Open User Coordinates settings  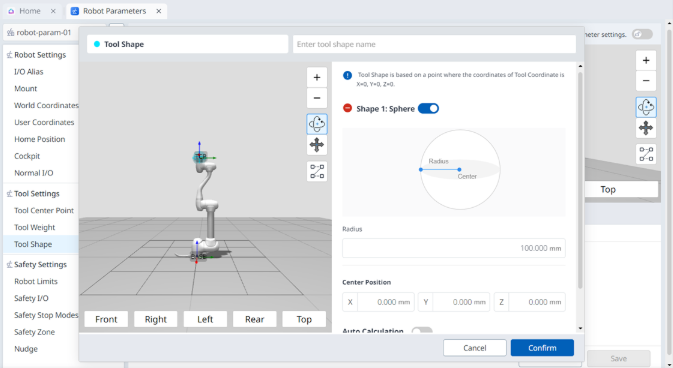point(44,122)
